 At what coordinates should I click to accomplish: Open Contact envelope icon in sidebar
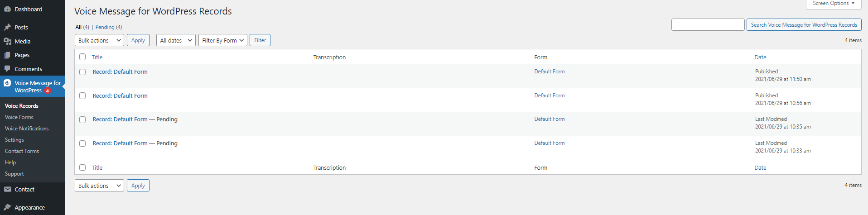[x=7, y=189]
